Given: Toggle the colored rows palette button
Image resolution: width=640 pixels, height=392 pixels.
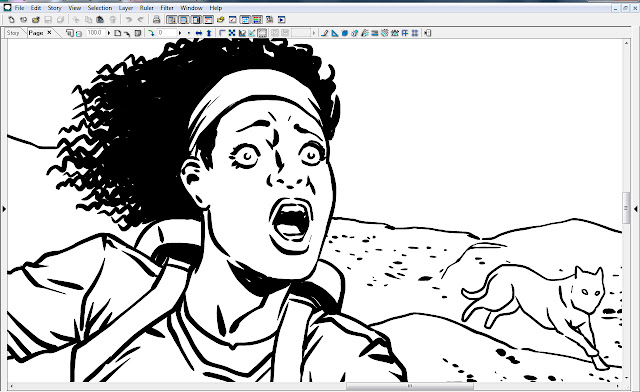Looking at the screenshot, I should click(x=257, y=20).
